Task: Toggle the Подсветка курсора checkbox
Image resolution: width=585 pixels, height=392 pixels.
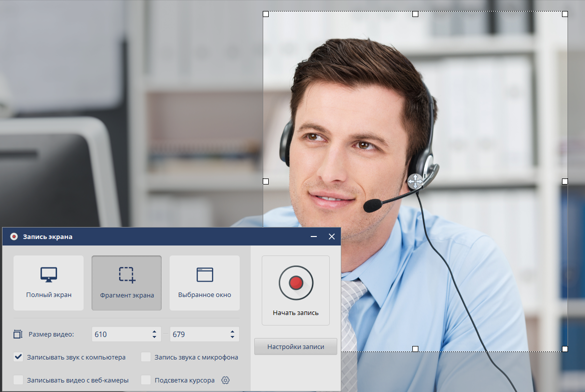Action: tap(146, 380)
